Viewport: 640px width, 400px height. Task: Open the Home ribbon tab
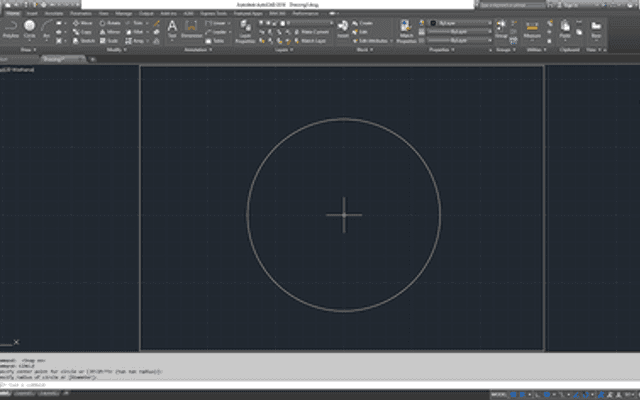coord(12,13)
